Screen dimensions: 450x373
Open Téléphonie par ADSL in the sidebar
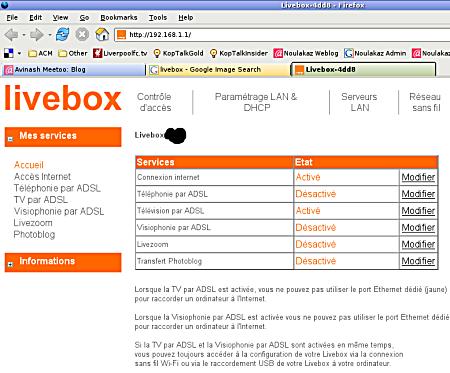click(57, 188)
